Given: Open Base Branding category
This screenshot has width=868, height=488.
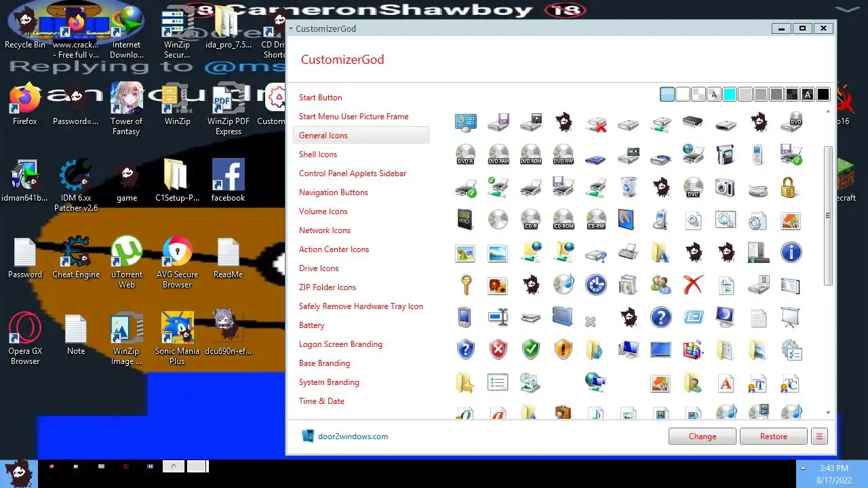Looking at the screenshot, I should click(324, 363).
